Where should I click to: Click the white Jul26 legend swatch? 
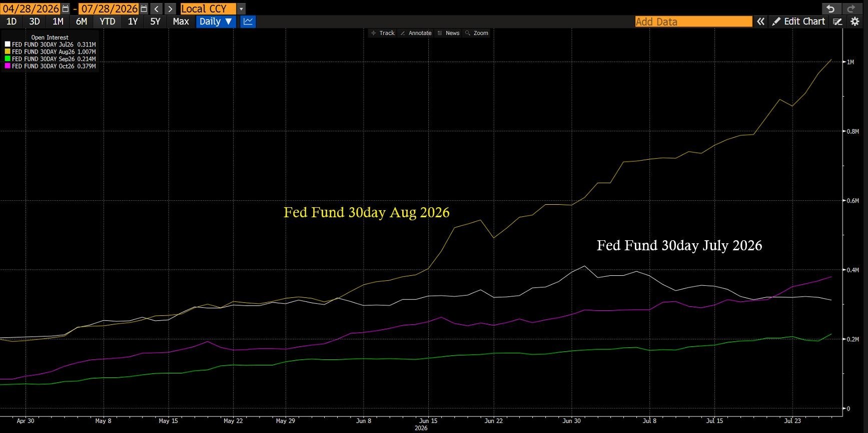point(8,45)
